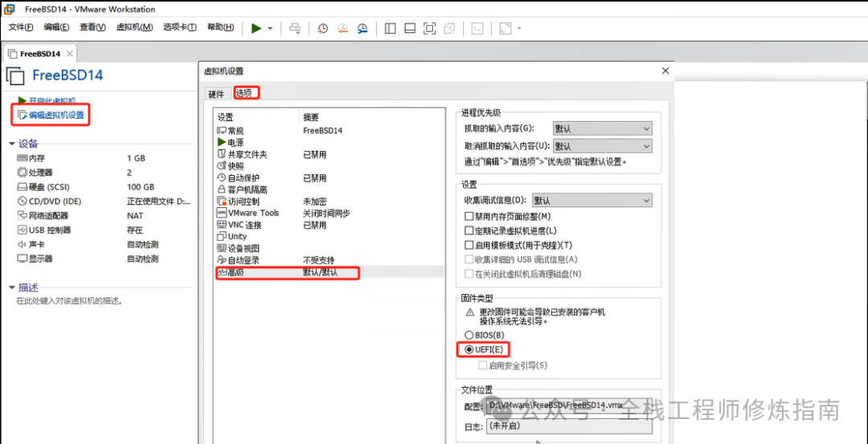Toggle the library sidebar view icon

pyautogui.click(x=391, y=29)
